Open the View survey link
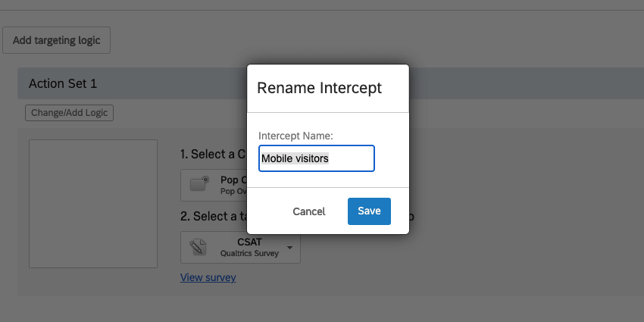 coord(208,277)
